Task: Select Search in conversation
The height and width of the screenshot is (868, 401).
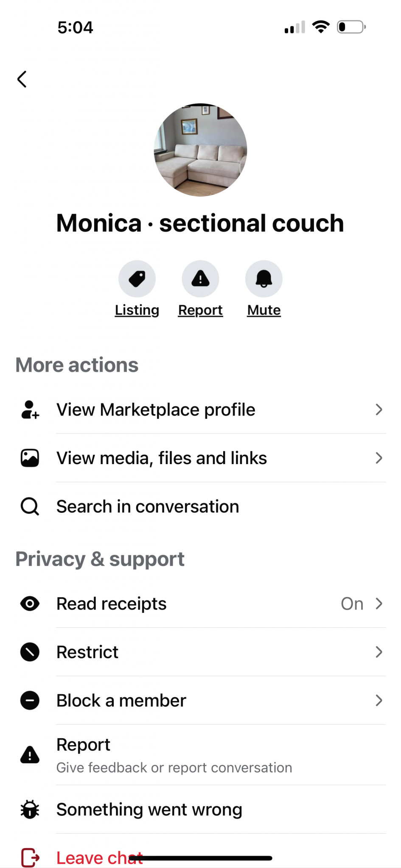Action: tap(148, 506)
